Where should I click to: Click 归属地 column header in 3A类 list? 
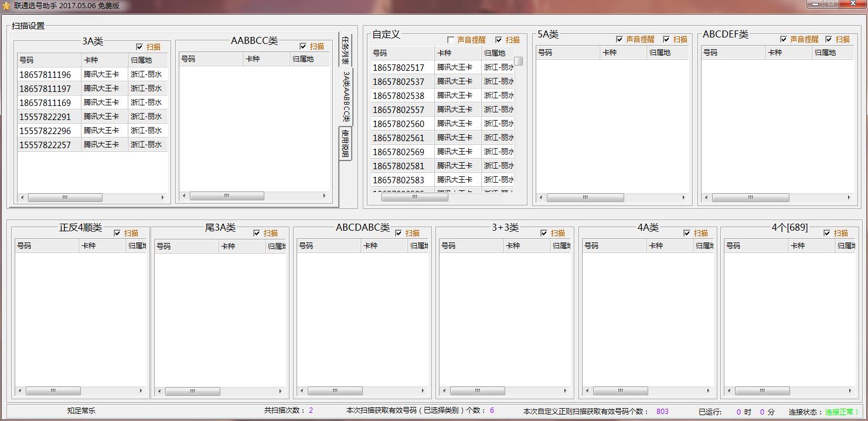pos(148,60)
